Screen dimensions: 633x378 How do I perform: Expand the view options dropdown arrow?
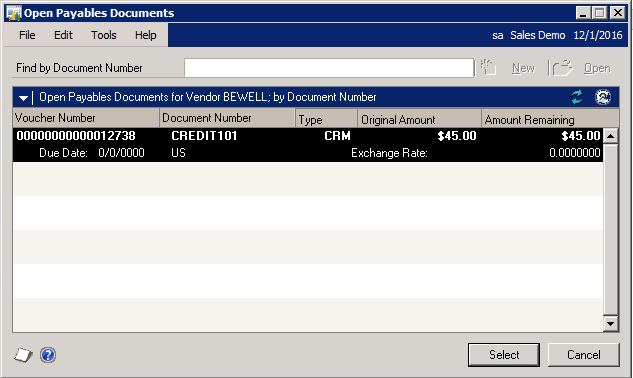[23, 98]
